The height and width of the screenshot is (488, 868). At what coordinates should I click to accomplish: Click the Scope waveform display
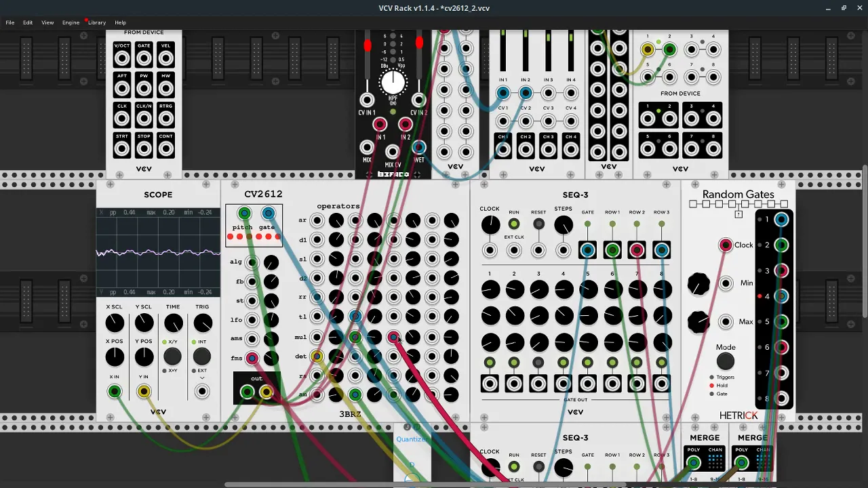[x=158, y=252]
